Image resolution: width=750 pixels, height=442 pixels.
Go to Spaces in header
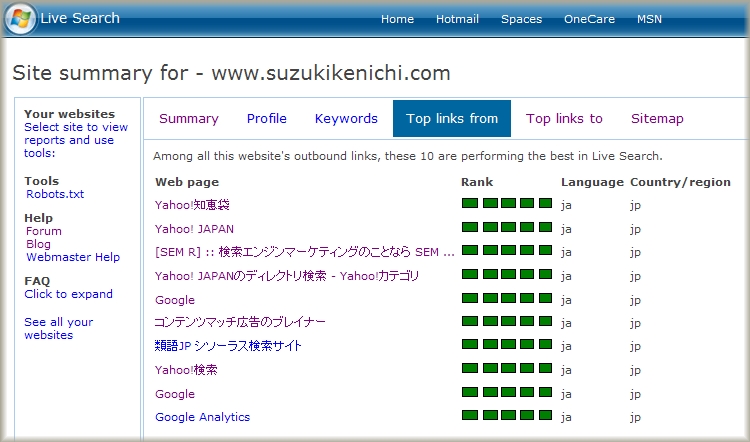pos(521,19)
